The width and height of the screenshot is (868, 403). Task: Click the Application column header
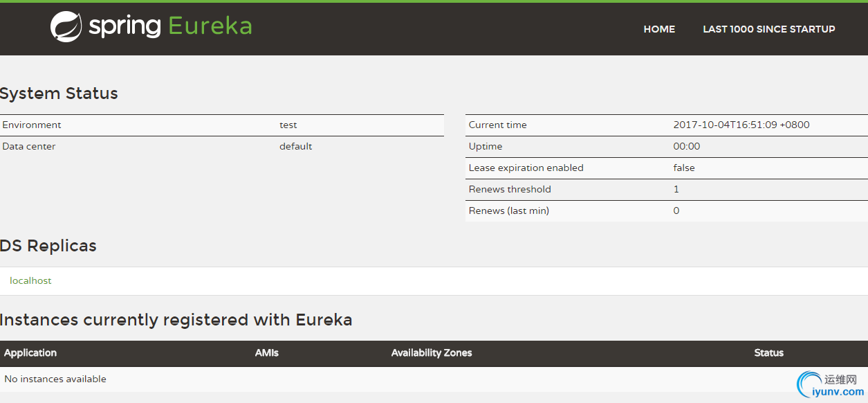click(30, 352)
